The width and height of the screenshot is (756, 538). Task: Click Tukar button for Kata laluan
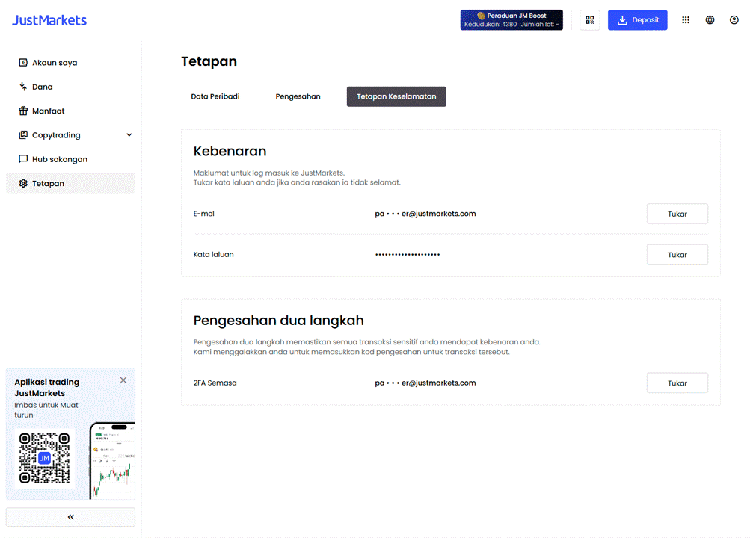(677, 254)
